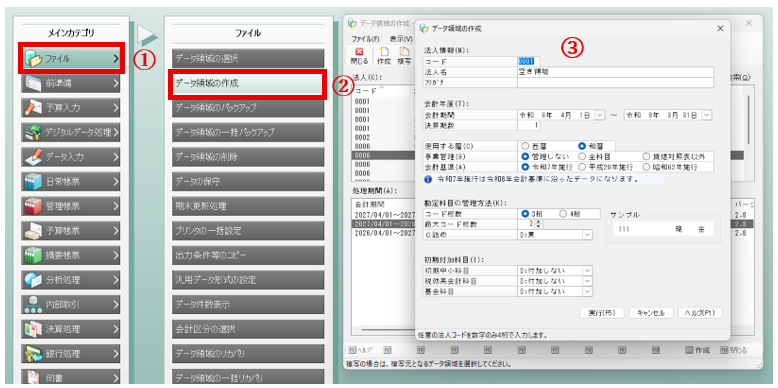Open the 会計期間 start date dropdown
The image size is (778, 388).
click(599, 115)
